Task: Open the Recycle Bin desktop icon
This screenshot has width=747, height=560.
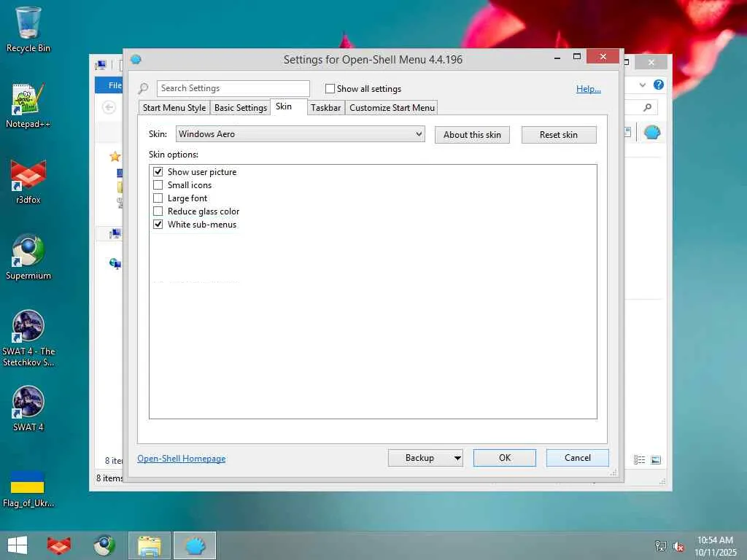Action: pos(28,29)
